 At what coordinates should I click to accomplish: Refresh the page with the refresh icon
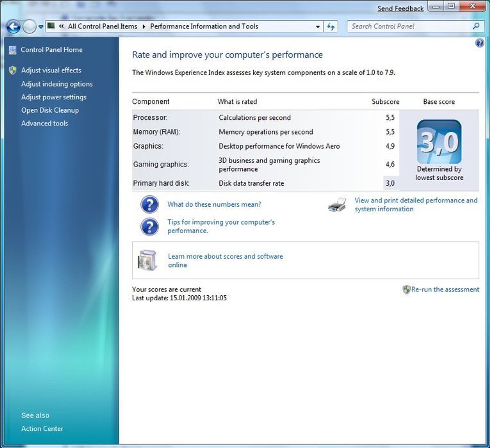pos(331,26)
